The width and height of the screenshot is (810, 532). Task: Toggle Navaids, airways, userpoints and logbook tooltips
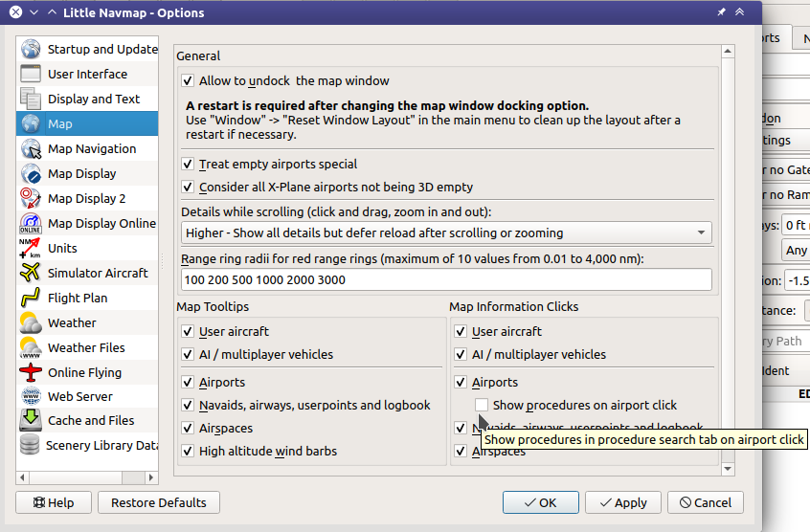188,405
